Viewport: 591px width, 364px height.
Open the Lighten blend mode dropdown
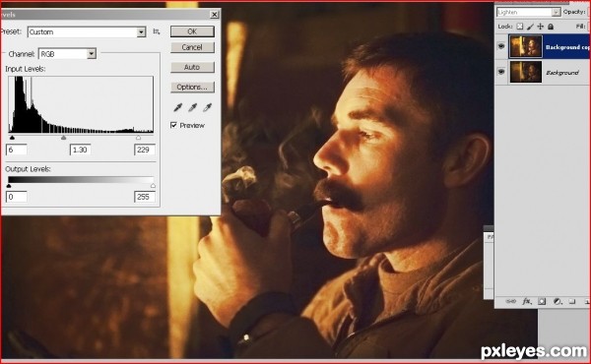[x=528, y=12]
